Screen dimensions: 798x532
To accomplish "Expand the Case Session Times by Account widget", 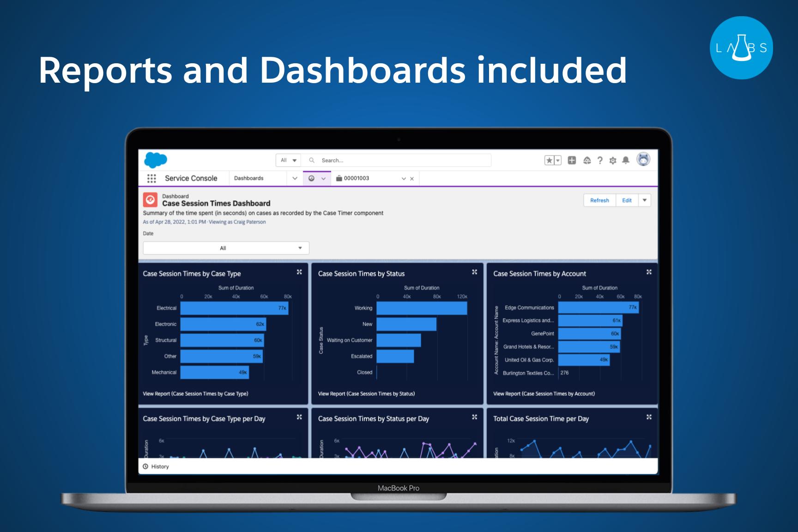I will pos(649,272).
